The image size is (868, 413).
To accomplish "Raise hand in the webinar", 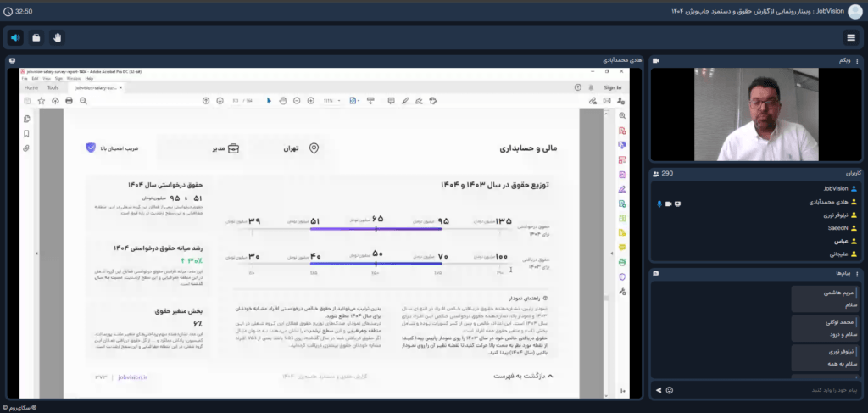I will click(x=57, y=37).
